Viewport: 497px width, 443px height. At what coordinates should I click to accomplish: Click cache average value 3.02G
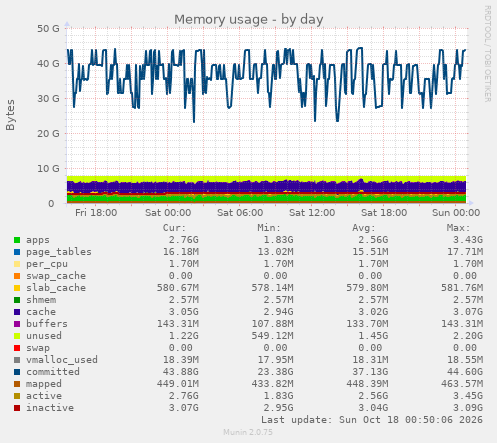pyautogui.click(x=373, y=312)
